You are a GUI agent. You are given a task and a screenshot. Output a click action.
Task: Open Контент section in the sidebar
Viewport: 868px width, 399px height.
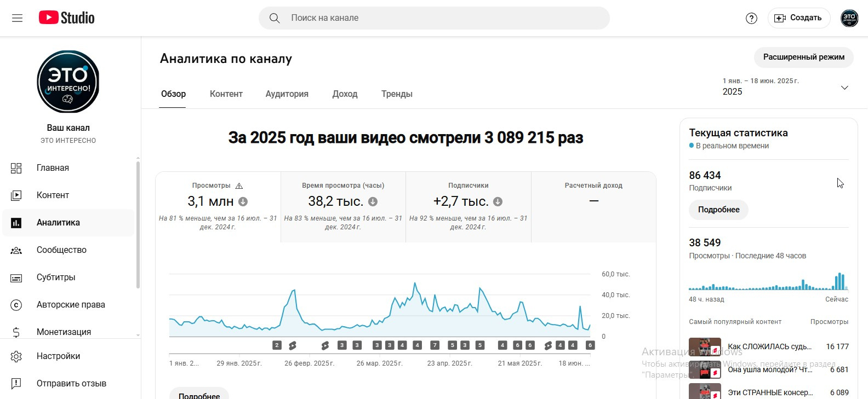pos(68,195)
